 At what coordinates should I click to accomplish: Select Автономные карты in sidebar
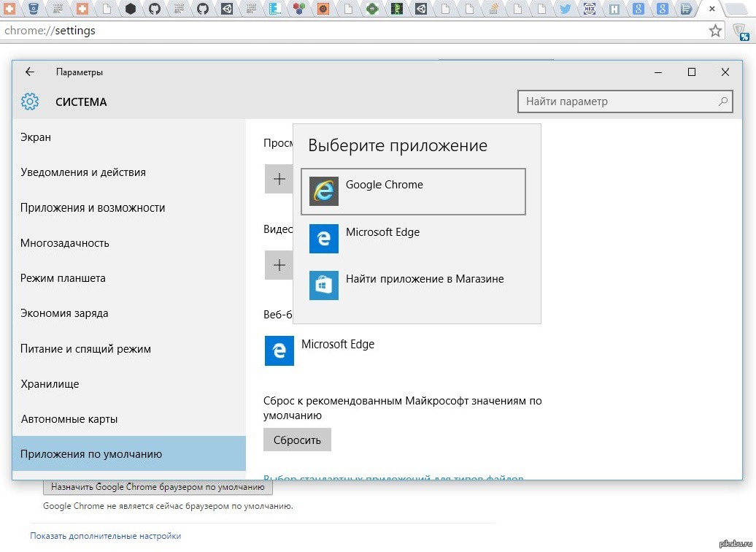tap(128, 419)
